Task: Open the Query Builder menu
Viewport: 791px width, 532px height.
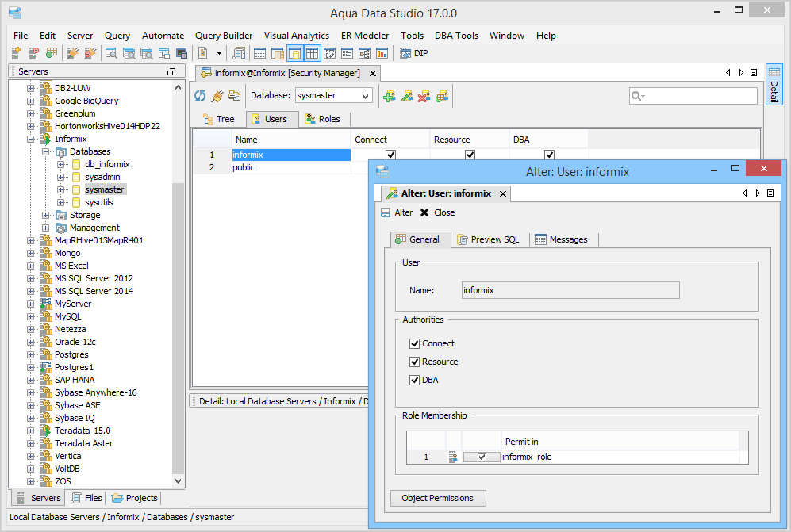Action: tap(224, 36)
